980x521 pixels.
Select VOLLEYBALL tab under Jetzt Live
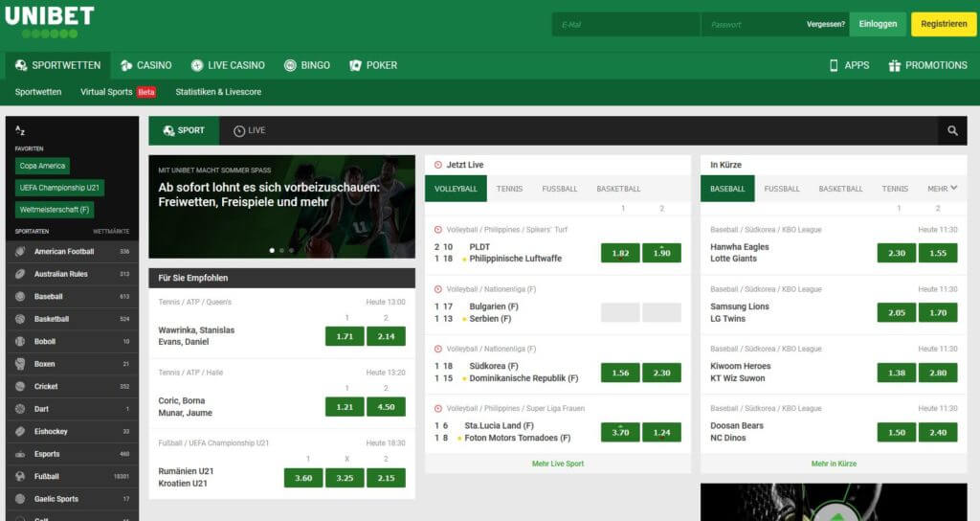tap(456, 189)
